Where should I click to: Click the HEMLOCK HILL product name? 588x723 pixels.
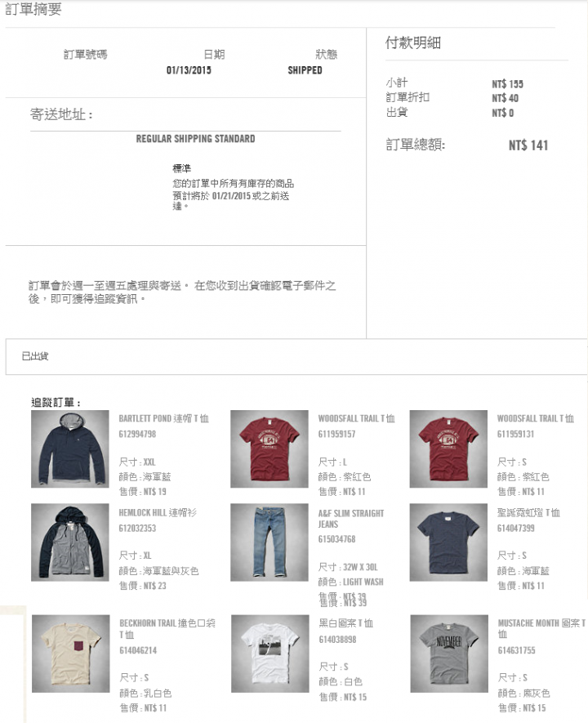pyautogui.click(x=158, y=512)
